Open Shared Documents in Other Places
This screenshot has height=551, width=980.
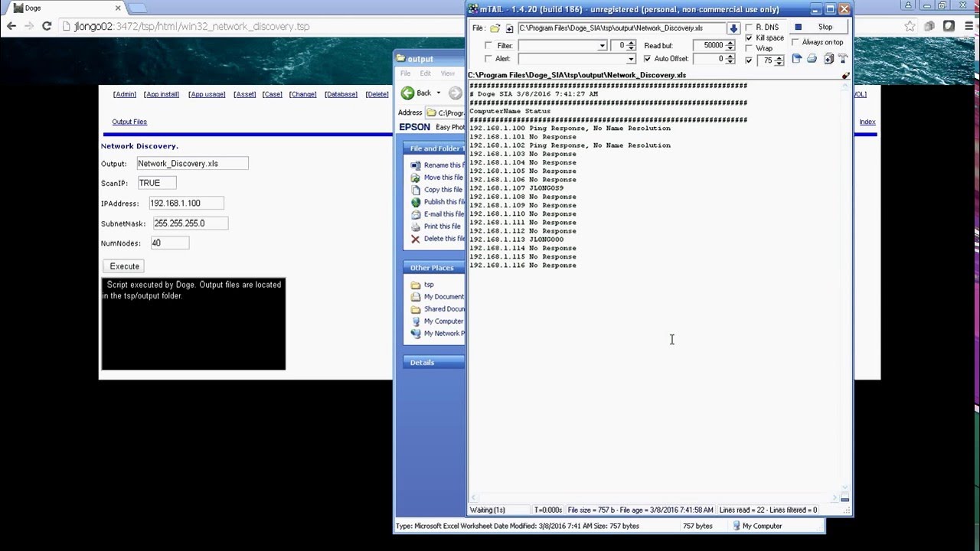pos(437,309)
